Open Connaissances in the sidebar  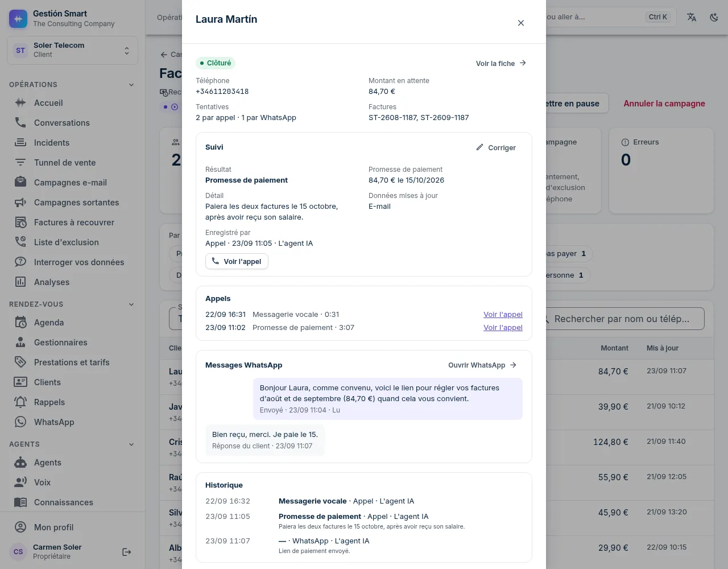click(73, 502)
